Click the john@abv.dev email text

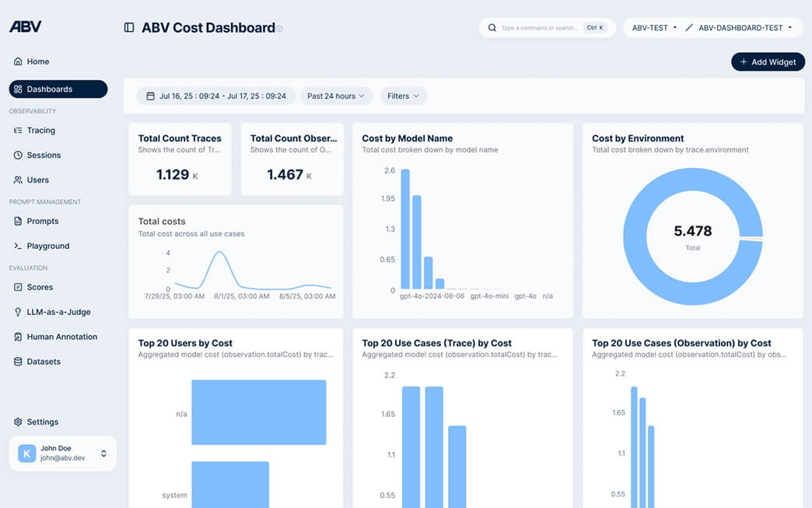pyautogui.click(x=63, y=457)
